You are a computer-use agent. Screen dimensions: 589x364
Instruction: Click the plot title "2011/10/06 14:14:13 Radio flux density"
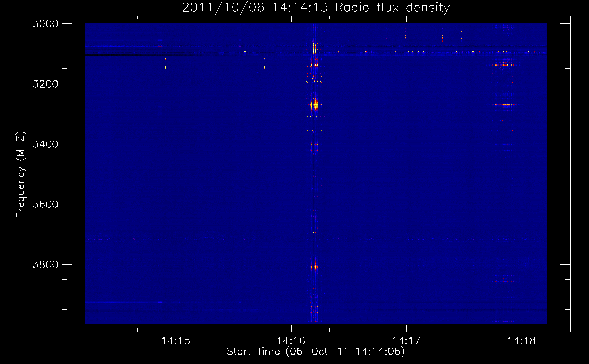(x=316, y=8)
